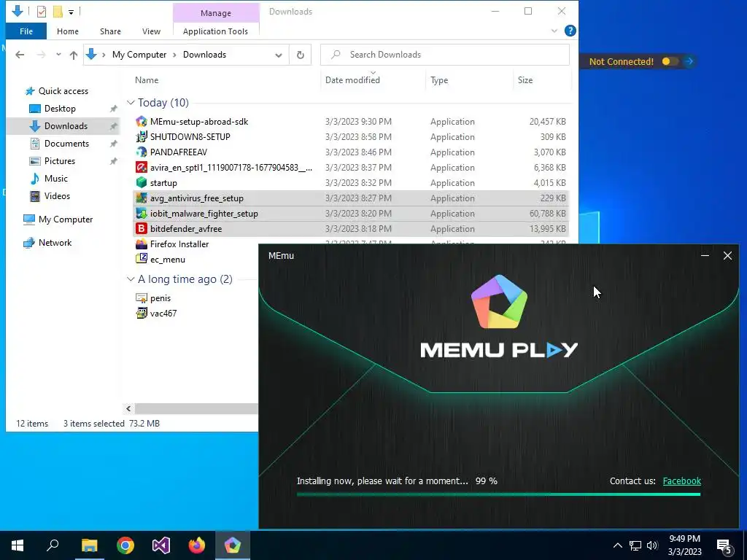
Task: Click the MEmu installation progress bar
Action: click(498, 494)
